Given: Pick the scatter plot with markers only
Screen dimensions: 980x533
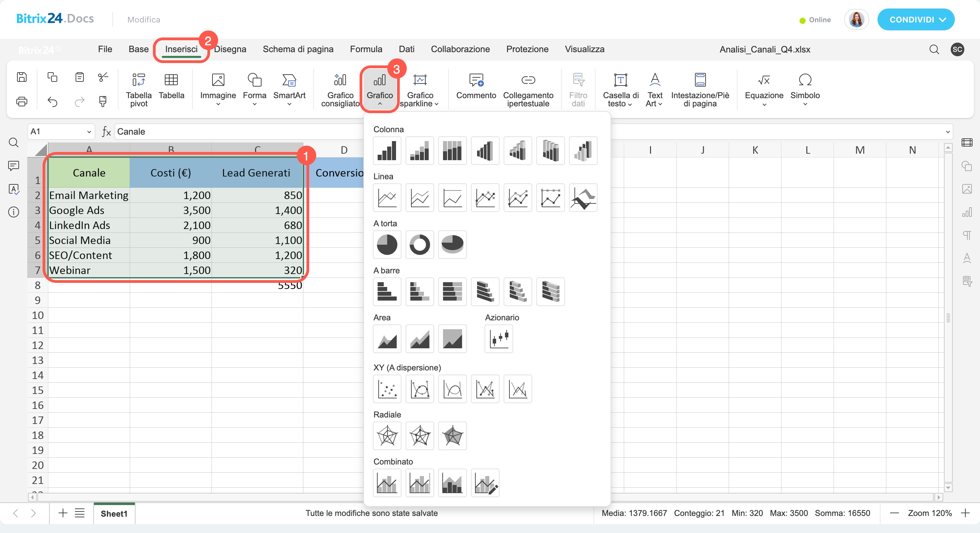Looking at the screenshot, I should click(387, 389).
